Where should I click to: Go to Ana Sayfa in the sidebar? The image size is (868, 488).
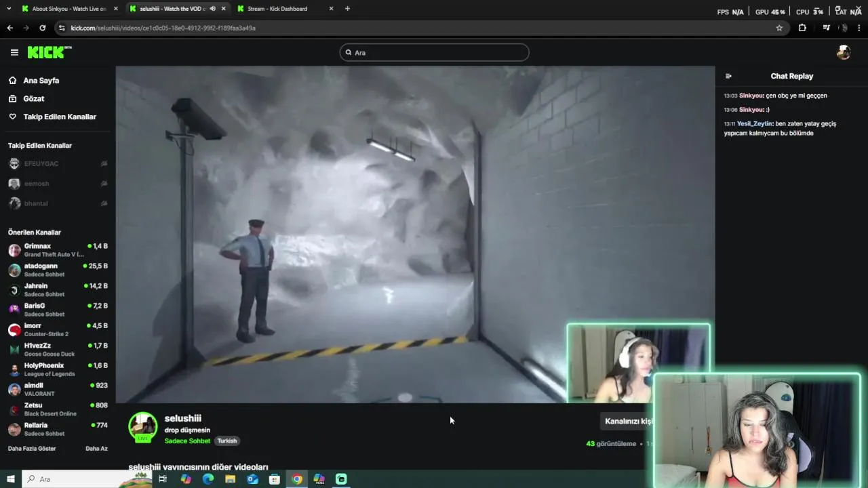tap(41, 81)
